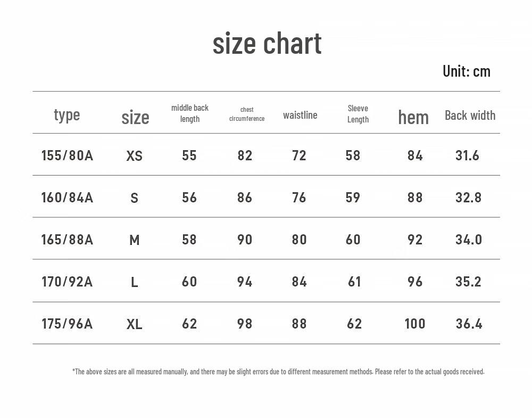532x418 pixels.
Task: Select the "Back width" column header
Action: (x=470, y=115)
